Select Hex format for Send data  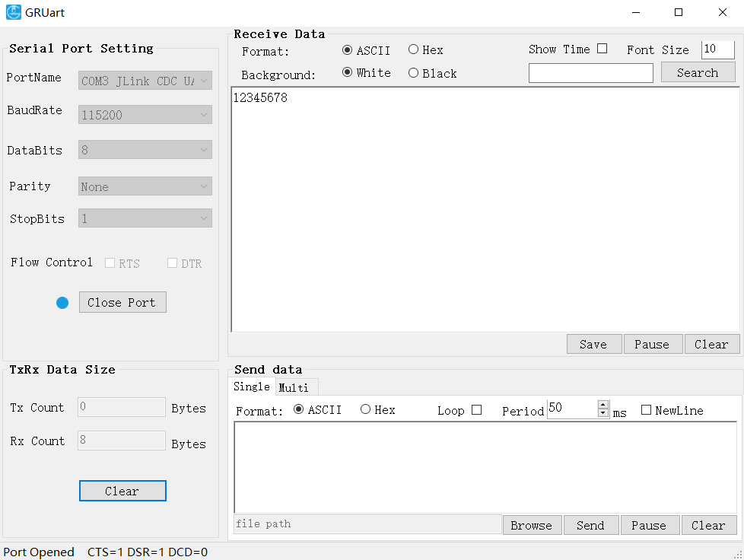click(x=366, y=409)
